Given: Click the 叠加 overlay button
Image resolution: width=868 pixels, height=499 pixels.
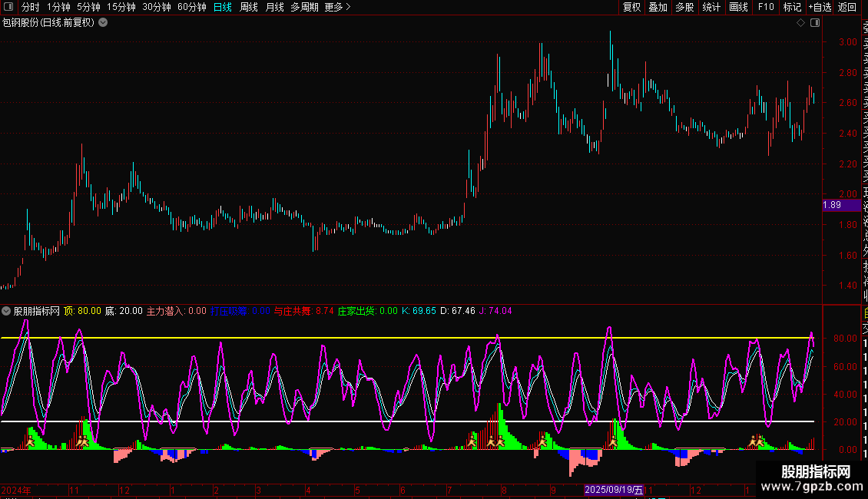Looking at the screenshot, I should click(658, 7).
